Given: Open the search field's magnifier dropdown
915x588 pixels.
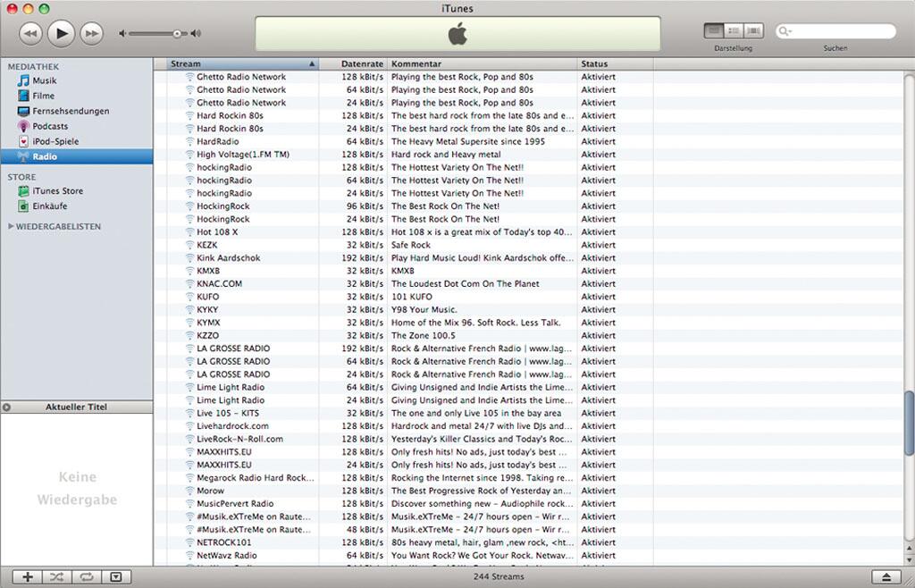Looking at the screenshot, I should point(786,31).
